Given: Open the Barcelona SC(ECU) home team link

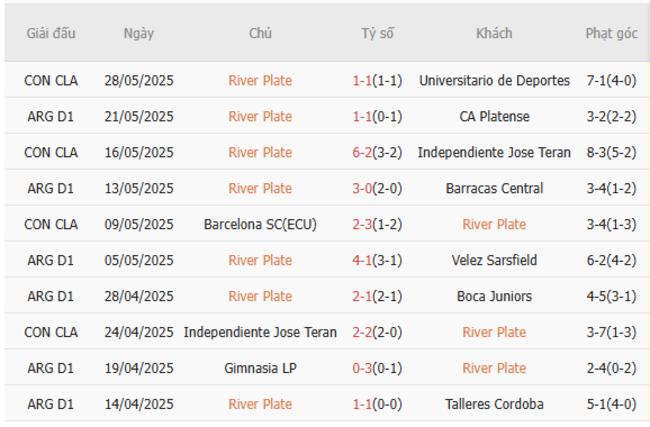Looking at the screenshot, I should click(x=260, y=224).
